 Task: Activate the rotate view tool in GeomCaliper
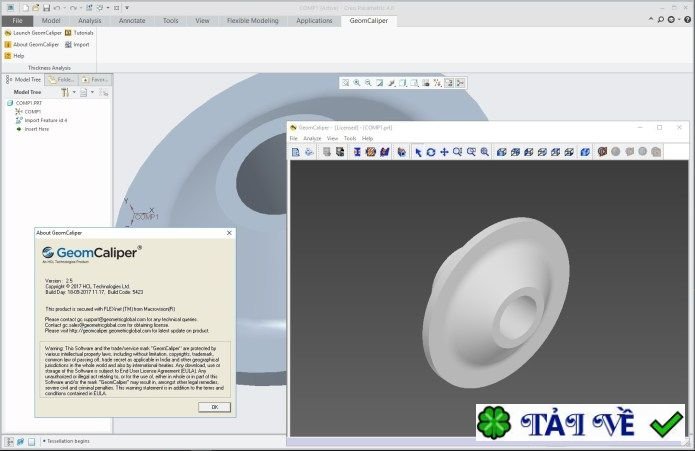[431, 152]
